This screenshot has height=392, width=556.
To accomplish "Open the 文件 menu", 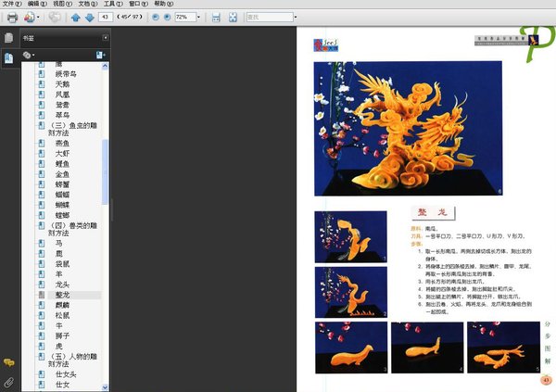I will (x=10, y=4).
